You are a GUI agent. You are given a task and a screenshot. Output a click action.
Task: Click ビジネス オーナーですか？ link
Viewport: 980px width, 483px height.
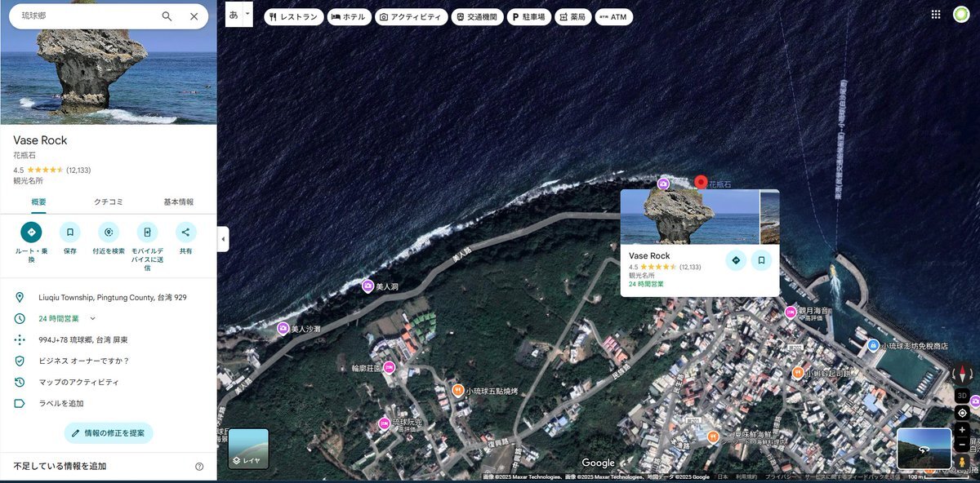click(x=84, y=361)
